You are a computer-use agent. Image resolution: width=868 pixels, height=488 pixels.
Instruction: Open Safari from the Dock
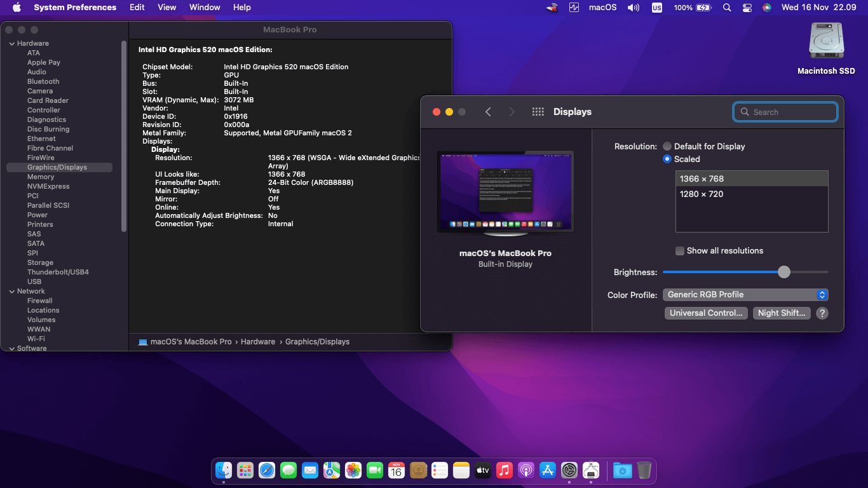click(266, 470)
